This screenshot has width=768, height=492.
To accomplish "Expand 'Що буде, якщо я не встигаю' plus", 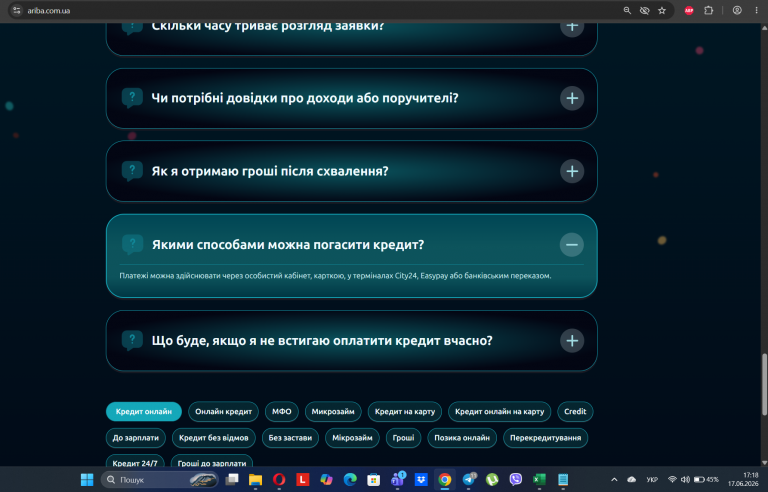I will coord(572,341).
